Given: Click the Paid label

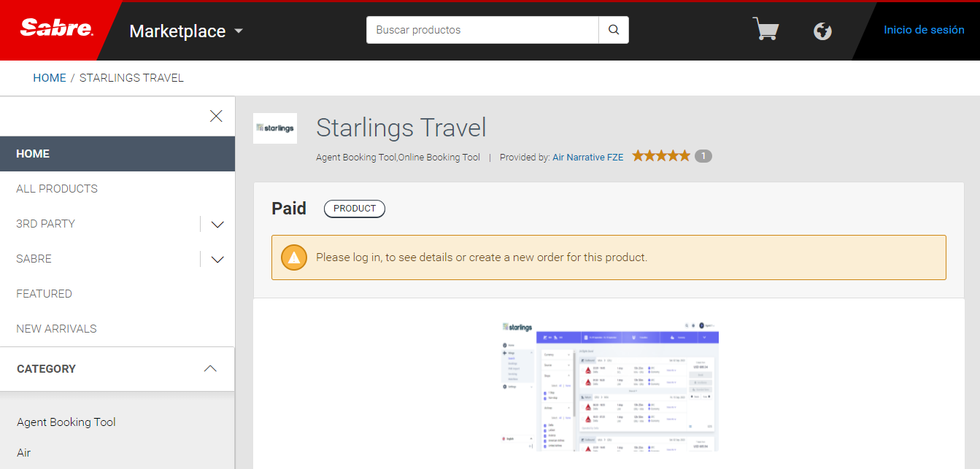Looking at the screenshot, I should coord(289,209).
